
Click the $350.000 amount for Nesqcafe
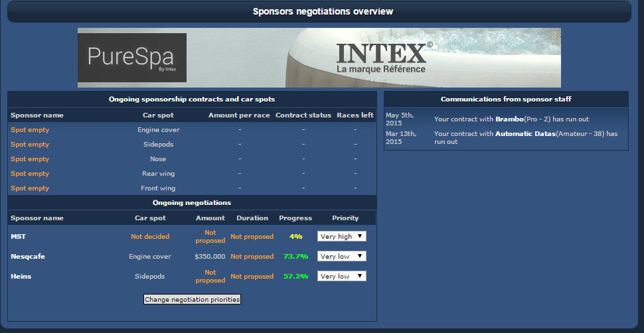click(210, 257)
